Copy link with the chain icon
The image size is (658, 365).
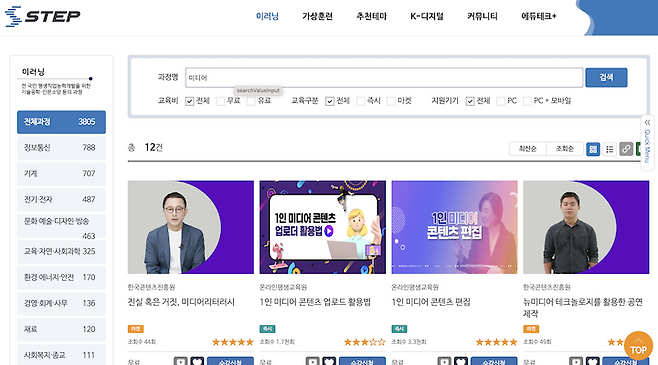(626, 149)
